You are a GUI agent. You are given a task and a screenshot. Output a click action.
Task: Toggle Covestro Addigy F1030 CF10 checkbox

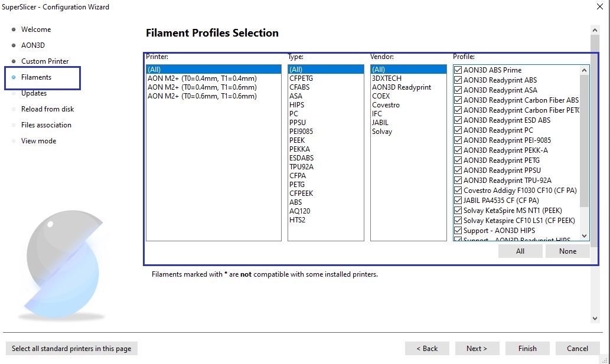[458, 191]
